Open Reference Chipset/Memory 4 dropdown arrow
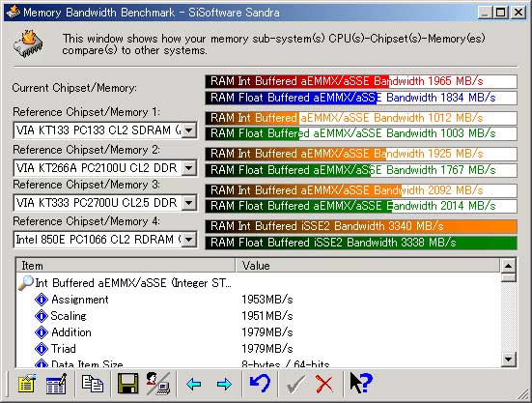 189,240
